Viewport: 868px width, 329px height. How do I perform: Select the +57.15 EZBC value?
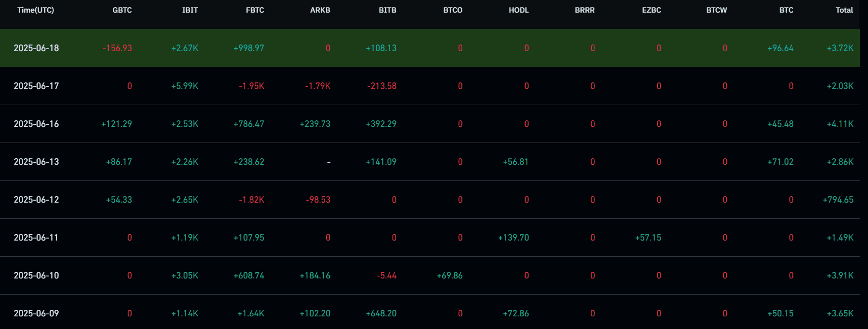point(648,238)
